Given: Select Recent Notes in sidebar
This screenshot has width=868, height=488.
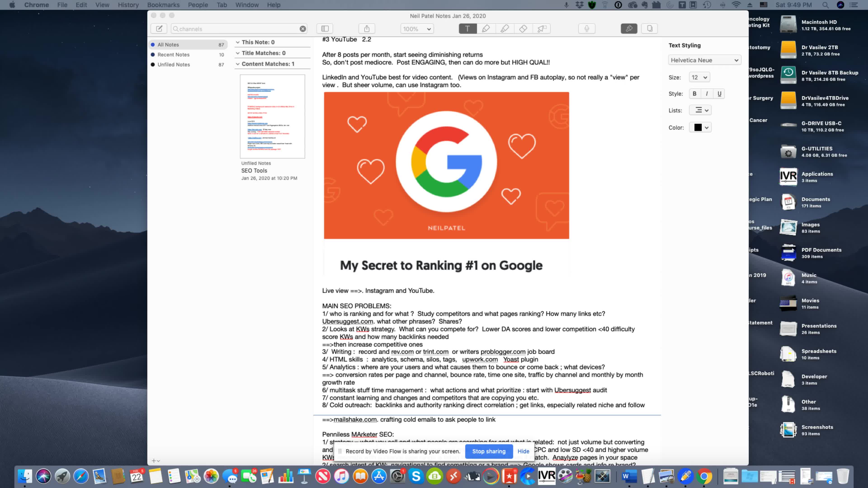Looking at the screenshot, I should (x=188, y=54).
